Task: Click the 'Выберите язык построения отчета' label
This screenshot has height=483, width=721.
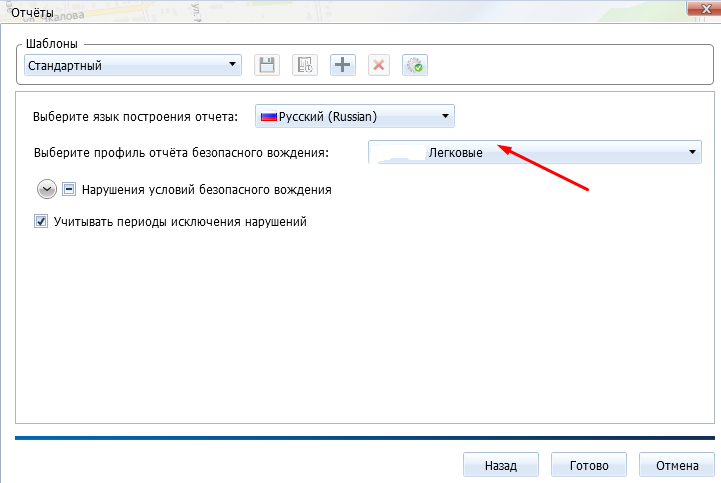Action: [x=135, y=117]
